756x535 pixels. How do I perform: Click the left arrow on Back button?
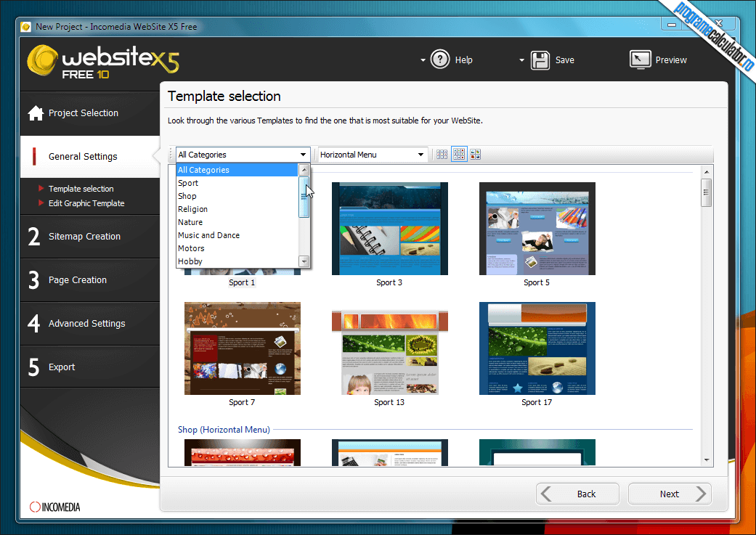[x=546, y=494]
